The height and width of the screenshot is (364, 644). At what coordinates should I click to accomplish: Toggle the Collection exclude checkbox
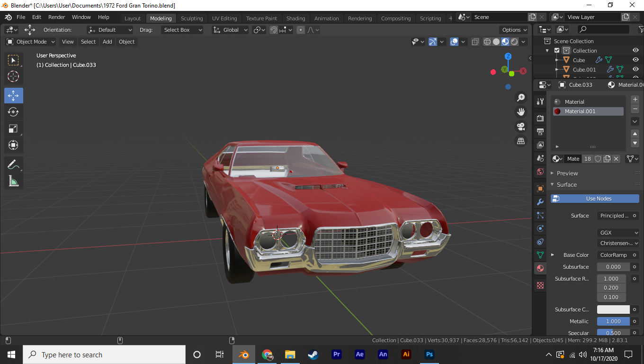(x=557, y=51)
